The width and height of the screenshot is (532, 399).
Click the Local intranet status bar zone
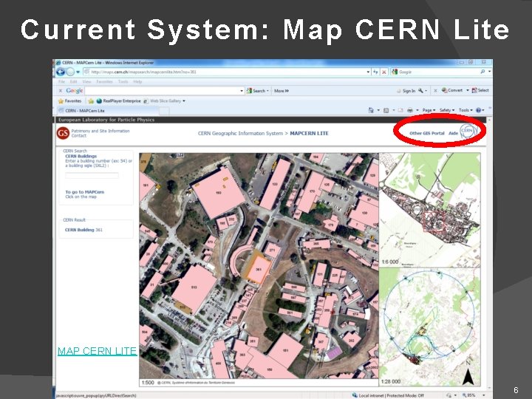[388, 395]
